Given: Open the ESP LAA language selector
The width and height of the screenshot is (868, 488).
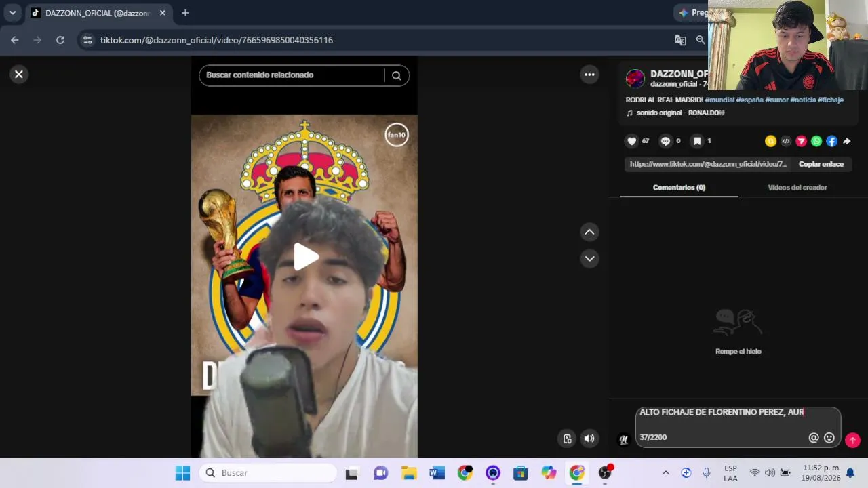Looking at the screenshot, I should pyautogui.click(x=730, y=473).
